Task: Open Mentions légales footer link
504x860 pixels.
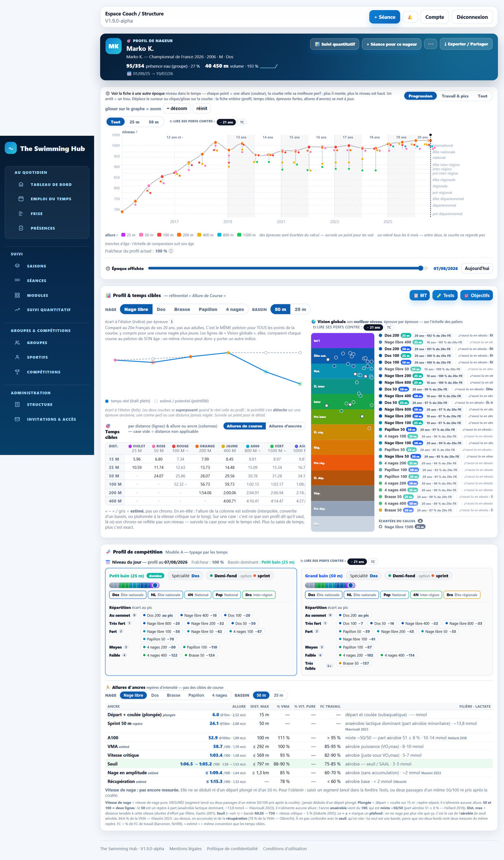Action: (x=185, y=849)
